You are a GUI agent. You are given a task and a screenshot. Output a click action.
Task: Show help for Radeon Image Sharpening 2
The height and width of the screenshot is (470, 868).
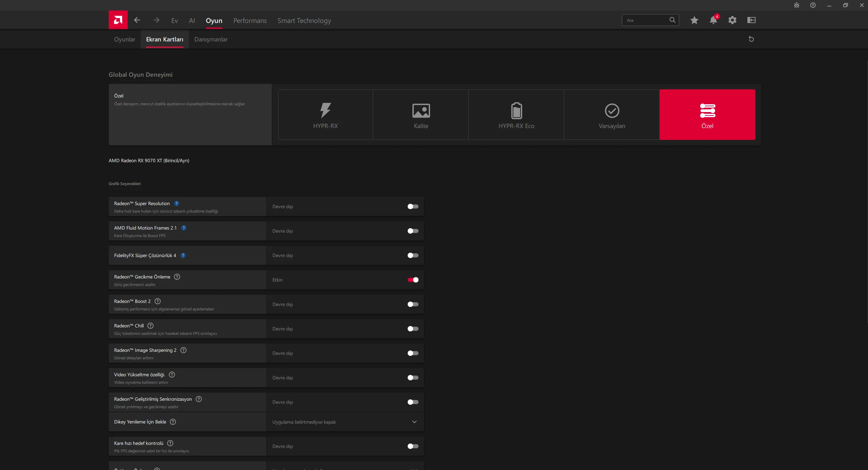point(183,350)
